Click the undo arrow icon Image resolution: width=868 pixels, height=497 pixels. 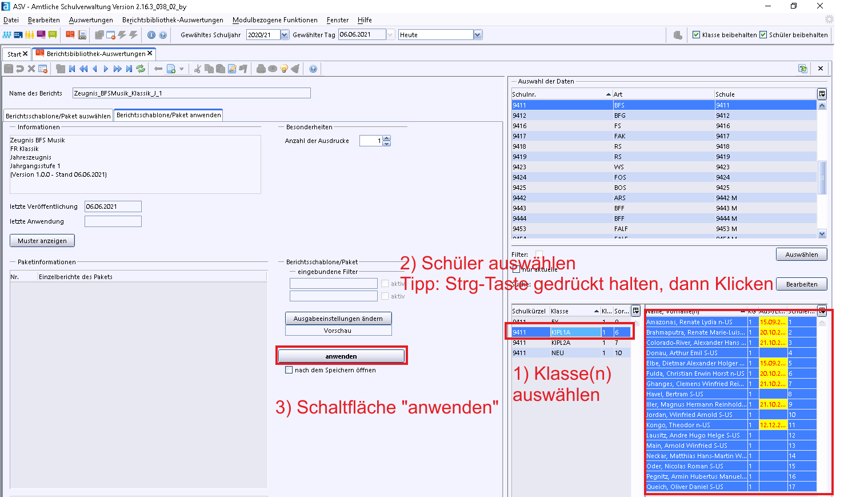(20, 69)
